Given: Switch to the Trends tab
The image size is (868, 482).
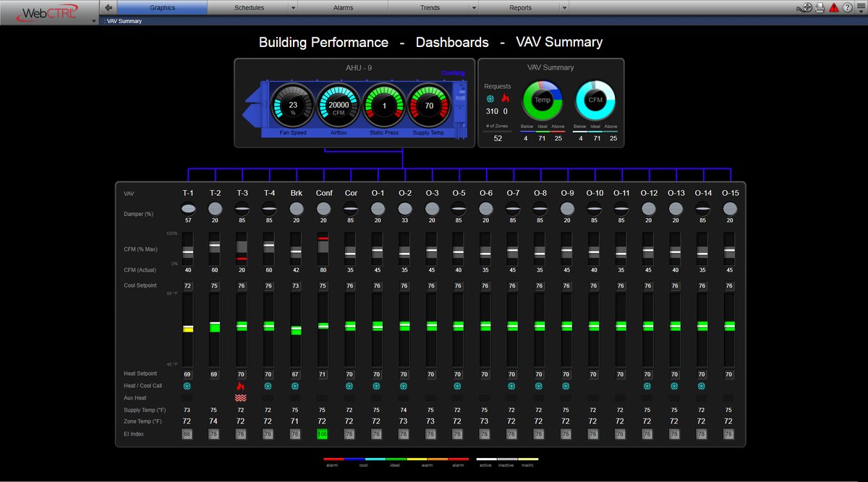Looking at the screenshot, I should click(430, 8).
